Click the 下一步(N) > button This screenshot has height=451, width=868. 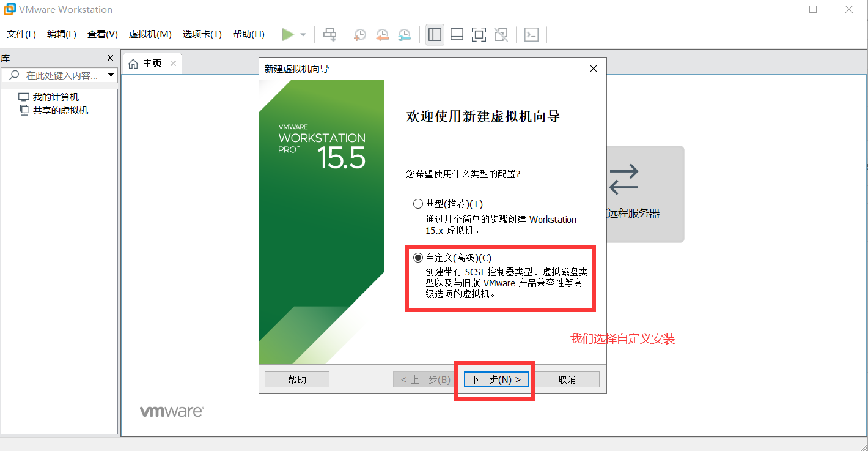tap(496, 379)
